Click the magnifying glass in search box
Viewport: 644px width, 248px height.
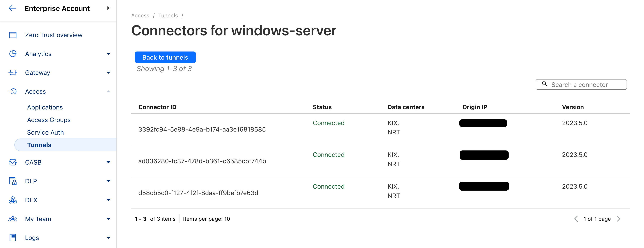point(545,84)
